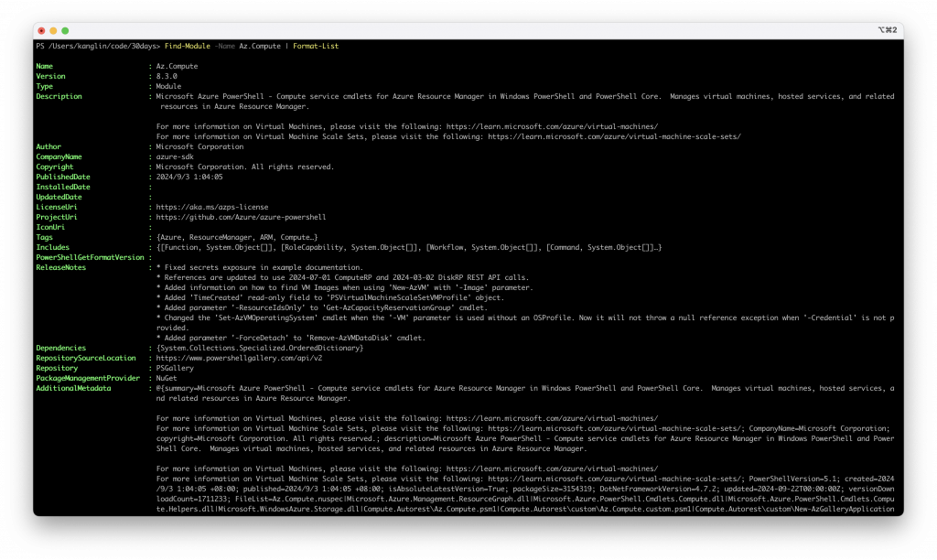
Task: Click the Type value Module
Action: click(x=168, y=87)
